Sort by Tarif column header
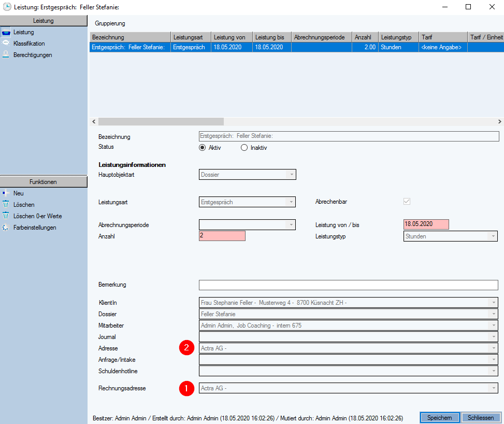The height and width of the screenshot is (424, 504). pyautogui.click(x=443, y=37)
